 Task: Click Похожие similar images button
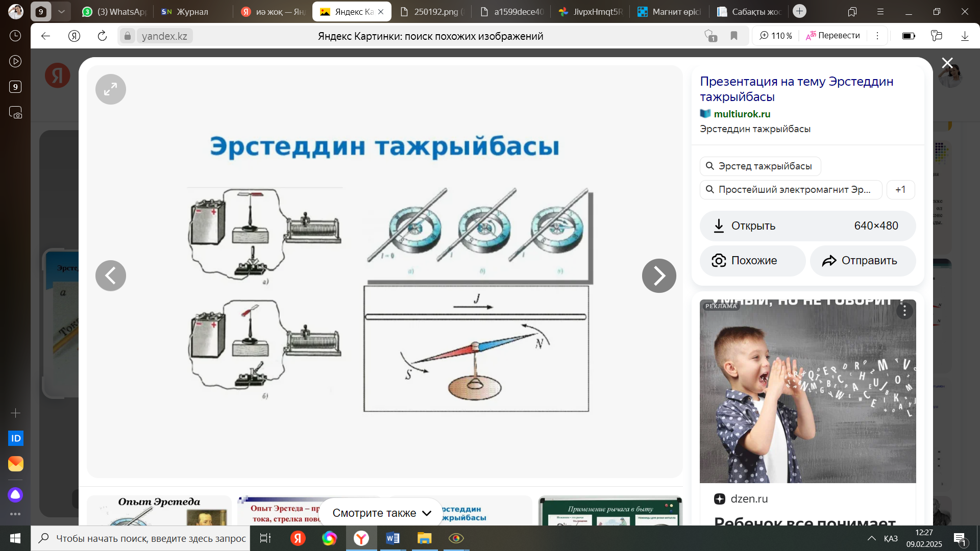click(752, 261)
